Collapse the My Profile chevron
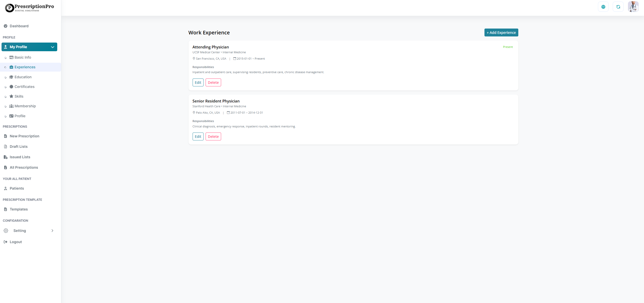The image size is (644, 303). click(52, 47)
